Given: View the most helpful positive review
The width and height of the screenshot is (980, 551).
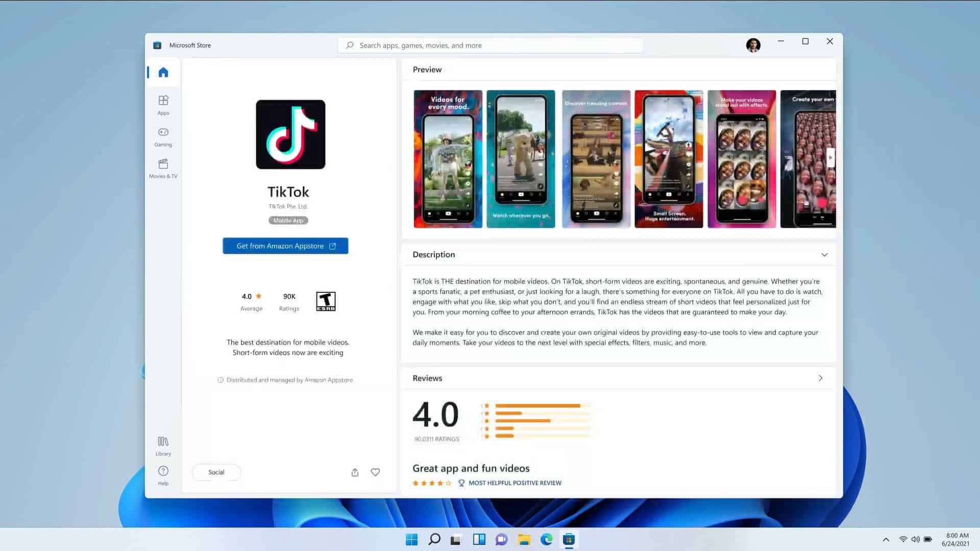Looking at the screenshot, I should [x=514, y=483].
